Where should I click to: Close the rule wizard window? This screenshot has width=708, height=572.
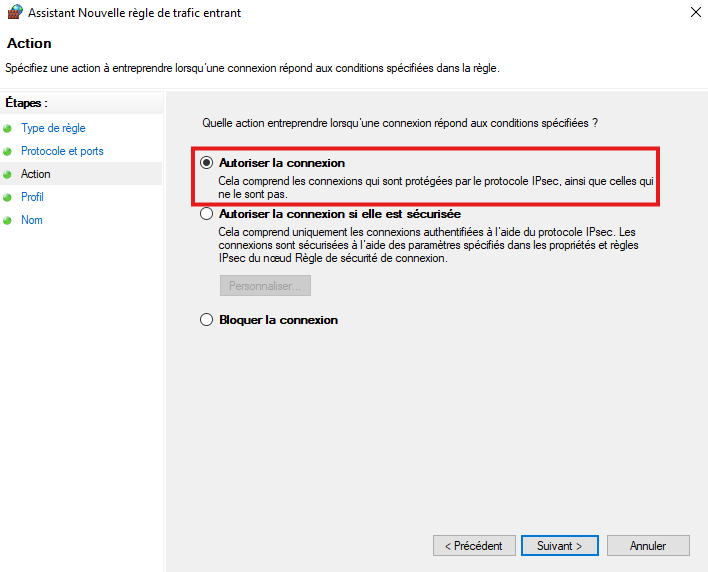click(694, 13)
